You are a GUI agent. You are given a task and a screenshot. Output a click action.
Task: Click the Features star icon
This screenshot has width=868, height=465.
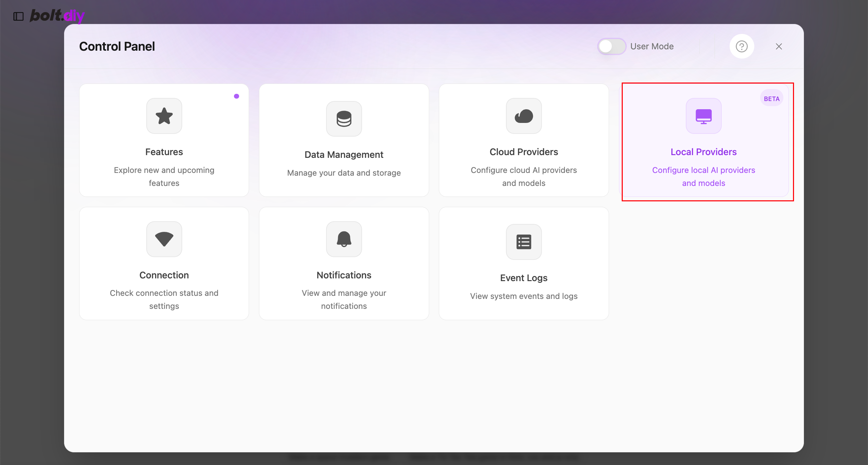[164, 116]
